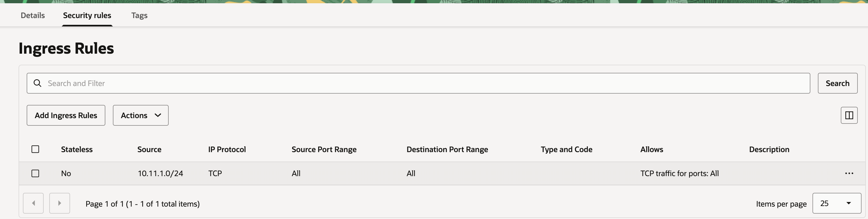Viewport: 868px width, 219px height.
Task: Click the Stateless column header
Action: (77, 149)
